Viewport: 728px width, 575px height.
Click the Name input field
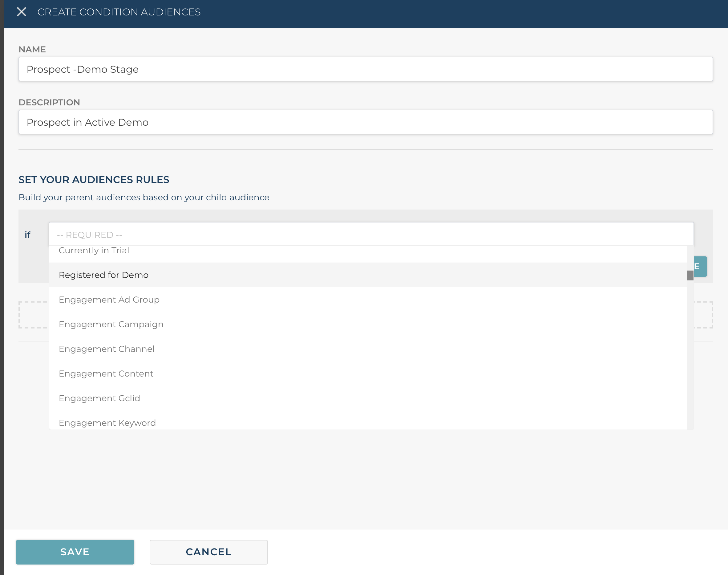(365, 69)
